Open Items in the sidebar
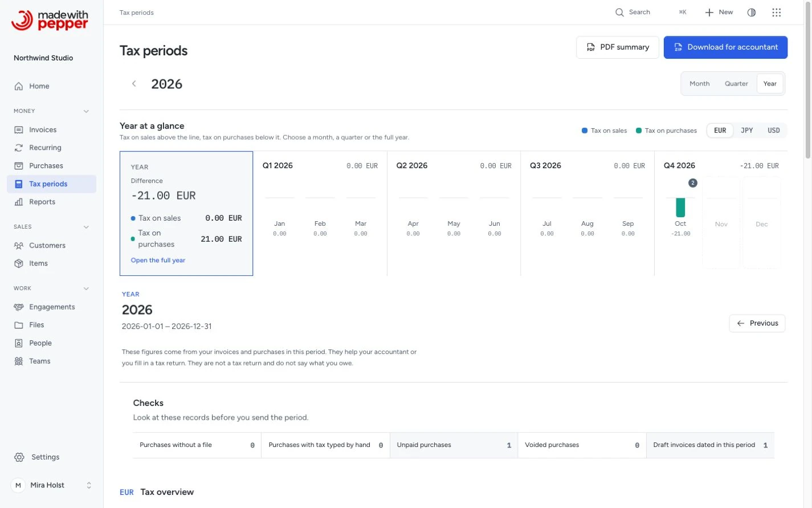The image size is (812, 508). (51, 263)
